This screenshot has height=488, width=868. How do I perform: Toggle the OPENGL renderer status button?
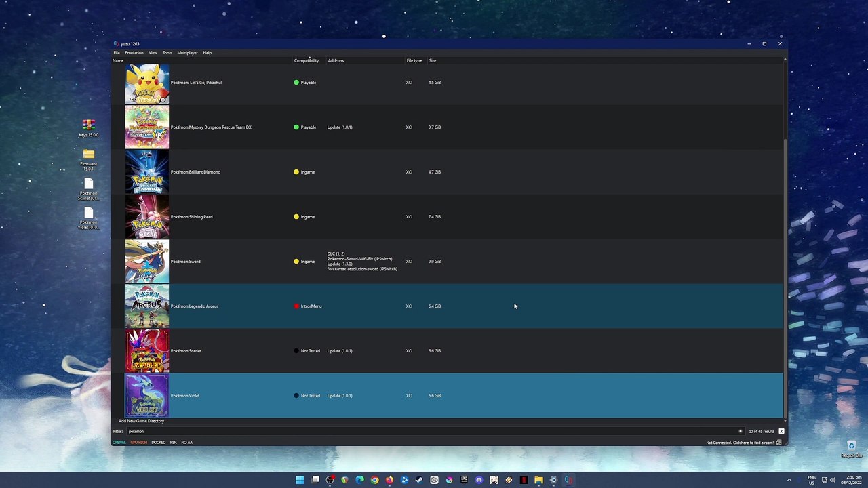pos(119,443)
